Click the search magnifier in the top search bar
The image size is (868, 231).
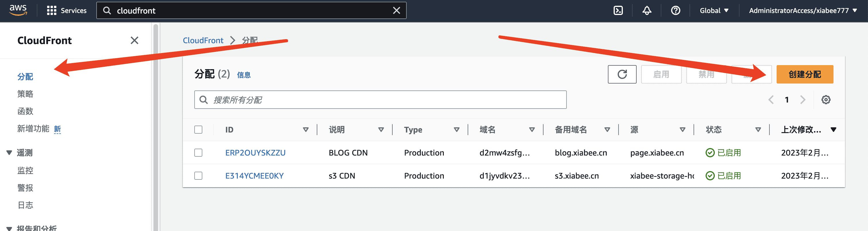pyautogui.click(x=107, y=10)
